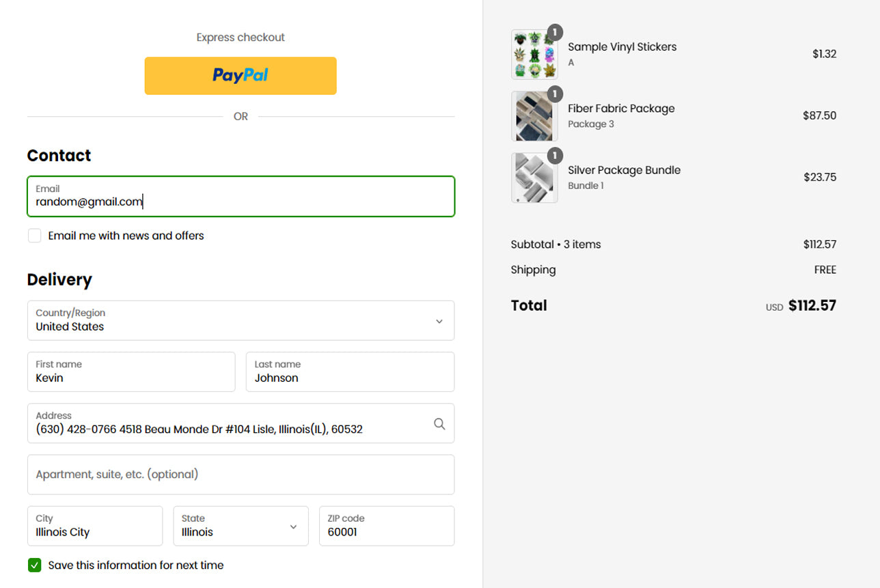Click the Sample Vinyl Stickers product name
The height and width of the screenshot is (588, 880).
tap(622, 47)
